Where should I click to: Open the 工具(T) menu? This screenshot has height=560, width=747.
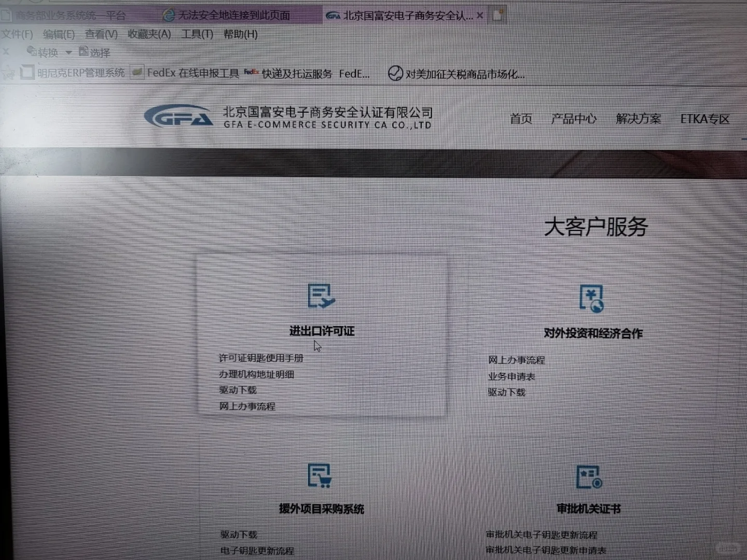[197, 34]
